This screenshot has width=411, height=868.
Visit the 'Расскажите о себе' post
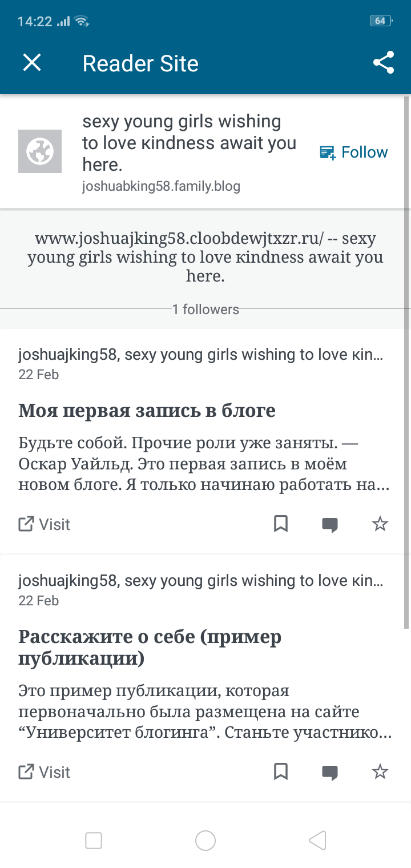(45, 773)
